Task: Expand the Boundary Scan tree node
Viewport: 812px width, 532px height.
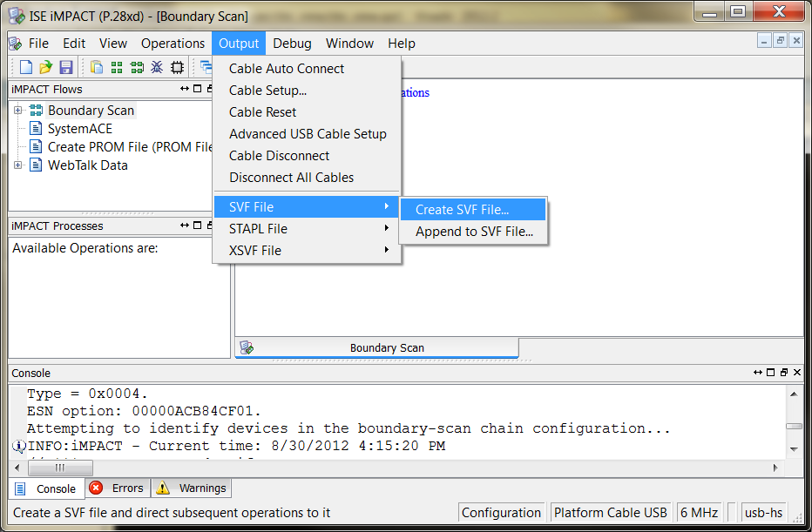Action: (17, 111)
